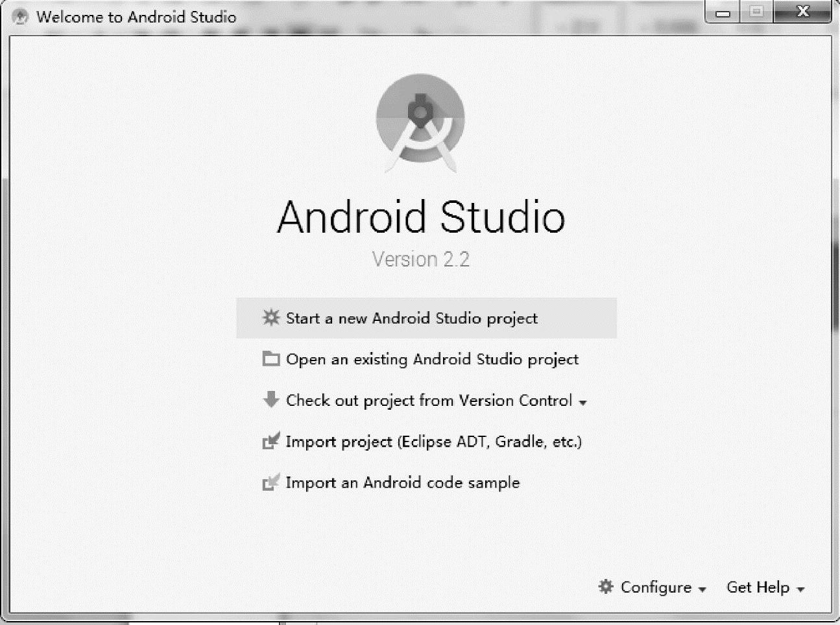Click the disabled maximize button
Image resolution: width=840 pixels, height=625 pixels.
pos(756,12)
